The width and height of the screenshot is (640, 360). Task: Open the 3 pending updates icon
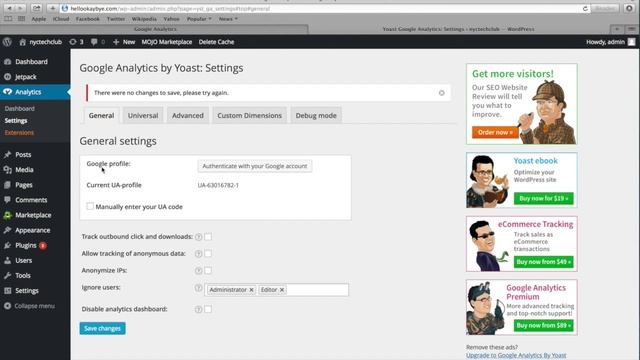pyautogui.click(x=76, y=42)
